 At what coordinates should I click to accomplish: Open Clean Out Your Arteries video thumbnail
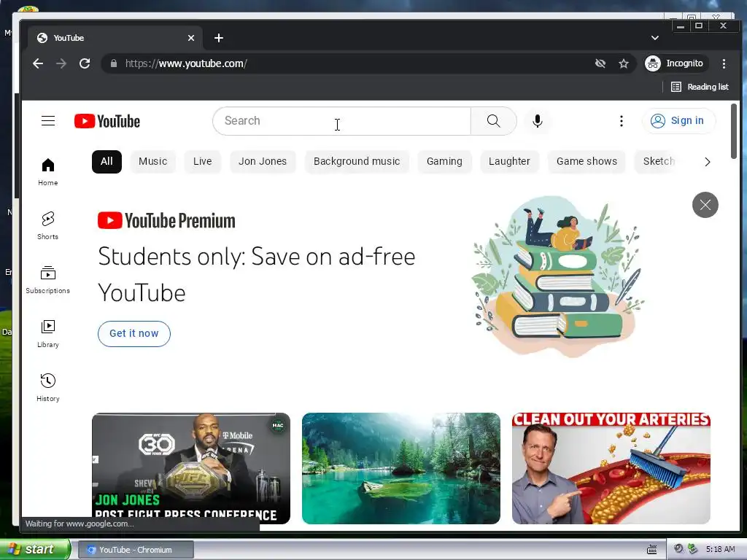point(611,468)
